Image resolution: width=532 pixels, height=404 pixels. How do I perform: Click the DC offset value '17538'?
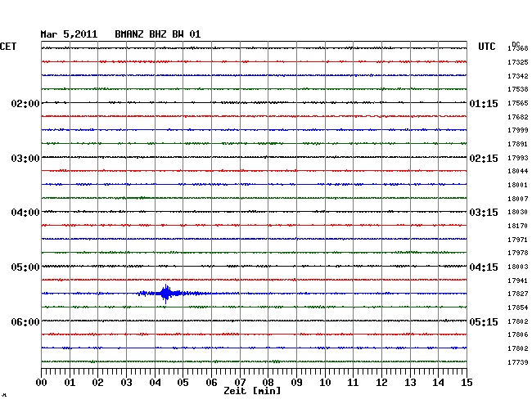tap(518, 89)
